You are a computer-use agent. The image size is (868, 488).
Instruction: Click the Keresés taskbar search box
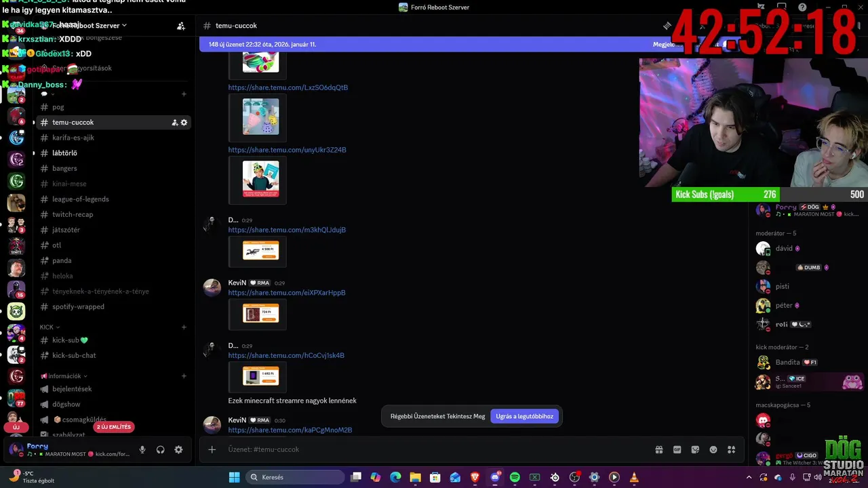click(x=295, y=477)
